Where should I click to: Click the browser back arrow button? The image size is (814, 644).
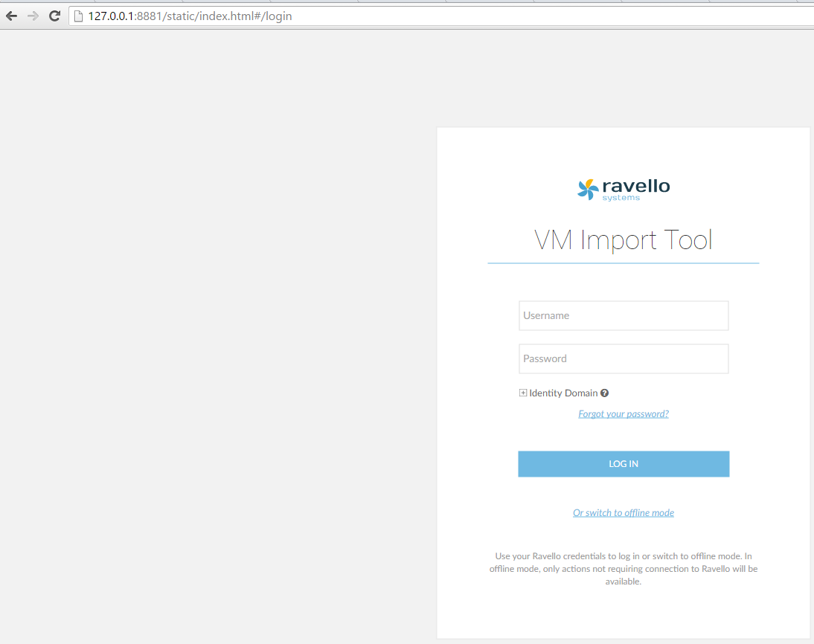pos(11,16)
